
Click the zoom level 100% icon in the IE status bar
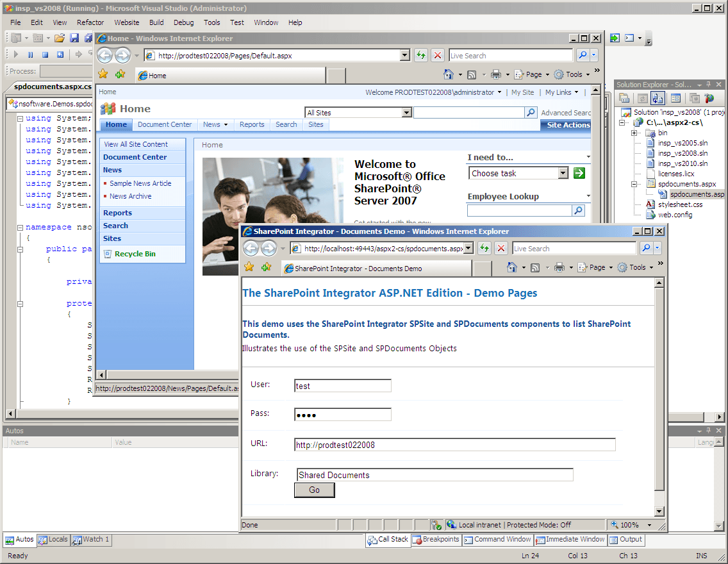click(x=615, y=524)
